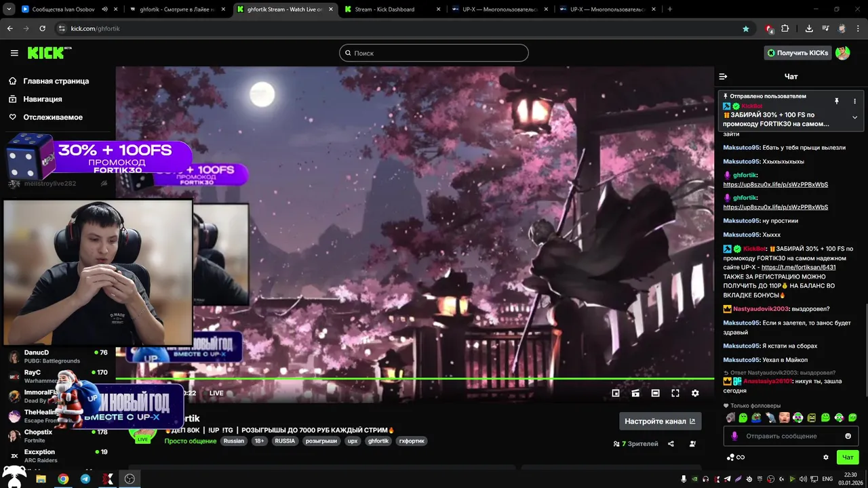Screen dimensions: 868x488
Task: Click the Настройте канал button
Action: point(660,421)
